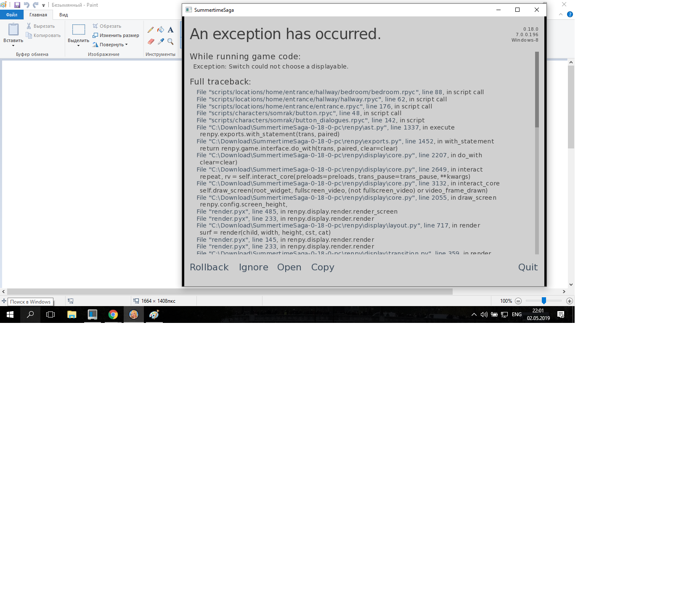Select the Magnifier tool
The image size is (700, 592).
(x=170, y=41)
